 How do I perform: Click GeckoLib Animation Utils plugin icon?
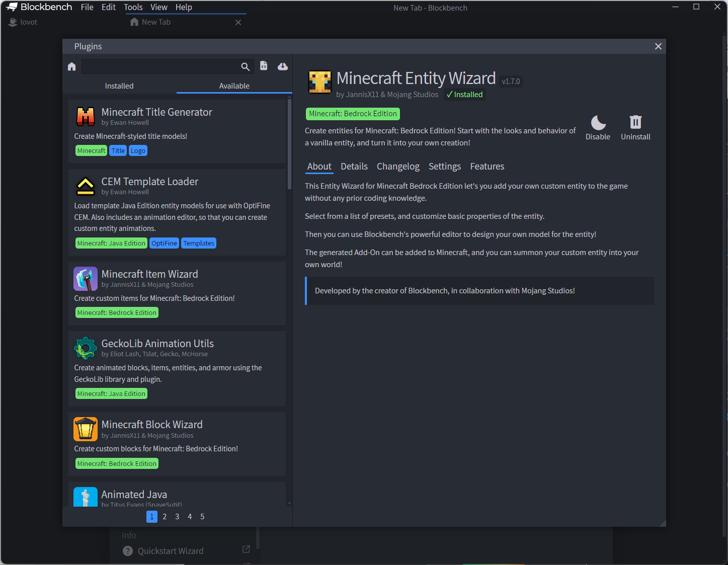coord(86,348)
